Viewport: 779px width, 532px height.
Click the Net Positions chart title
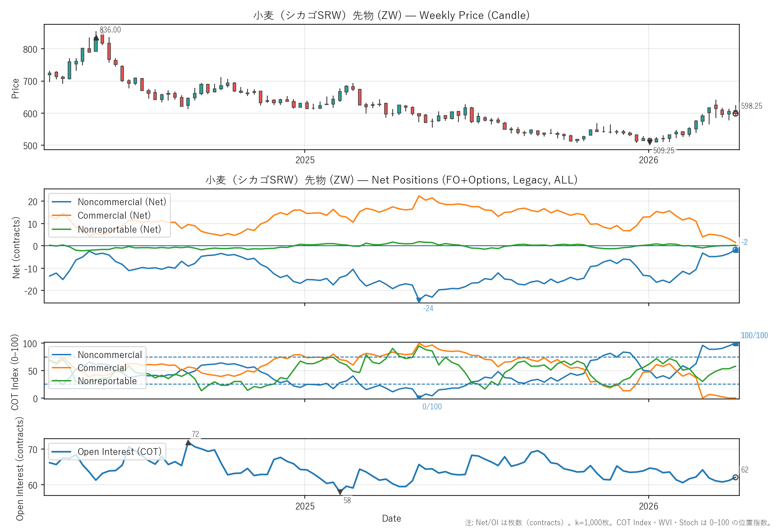coord(391,180)
